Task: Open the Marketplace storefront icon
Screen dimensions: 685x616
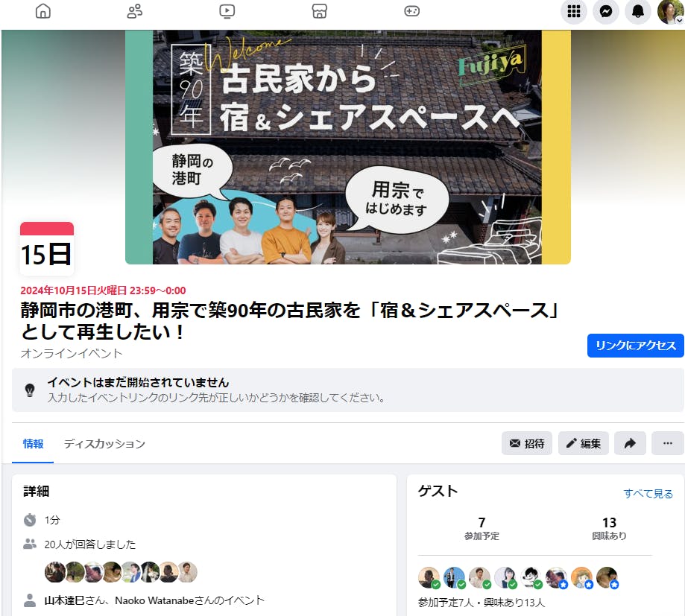Action: coord(319,11)
